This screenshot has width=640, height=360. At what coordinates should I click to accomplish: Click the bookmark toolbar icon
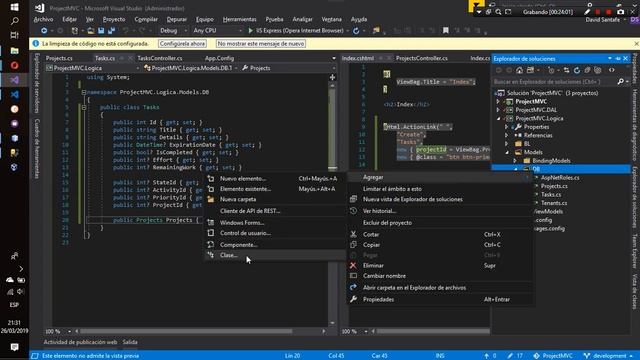(446, 31)
